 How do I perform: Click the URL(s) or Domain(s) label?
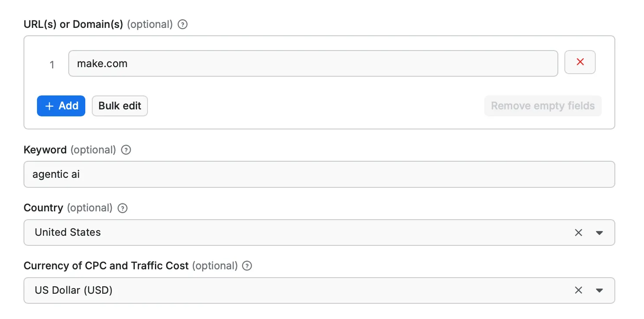(74, 24)
